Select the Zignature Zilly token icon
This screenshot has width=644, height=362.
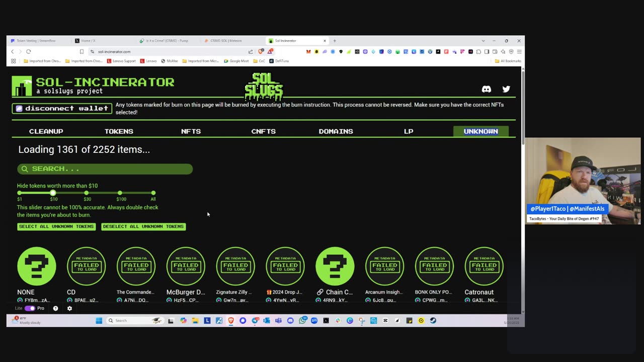(x=235, y=266)
